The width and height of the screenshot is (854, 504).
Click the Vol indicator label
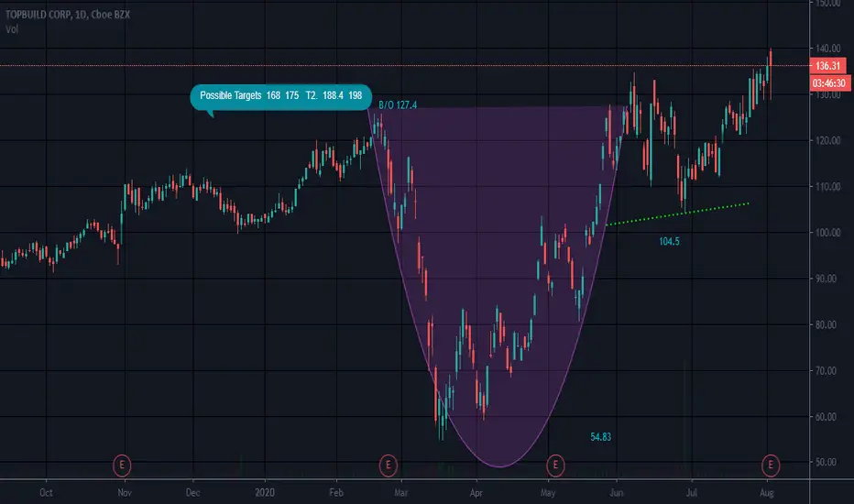[11, 29]
